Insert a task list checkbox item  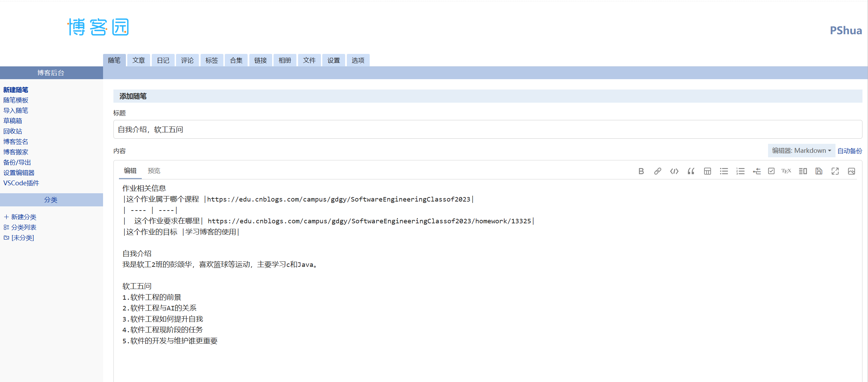point(771,171)
